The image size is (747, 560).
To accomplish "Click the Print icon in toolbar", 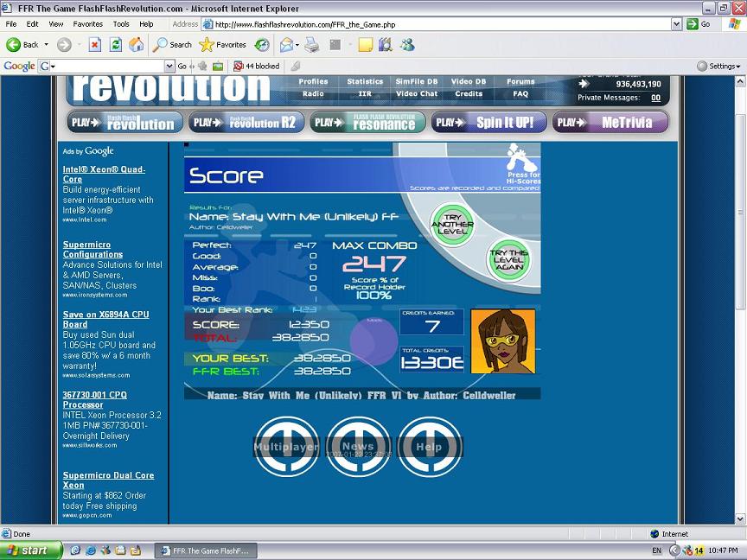I will pos(312,45).
